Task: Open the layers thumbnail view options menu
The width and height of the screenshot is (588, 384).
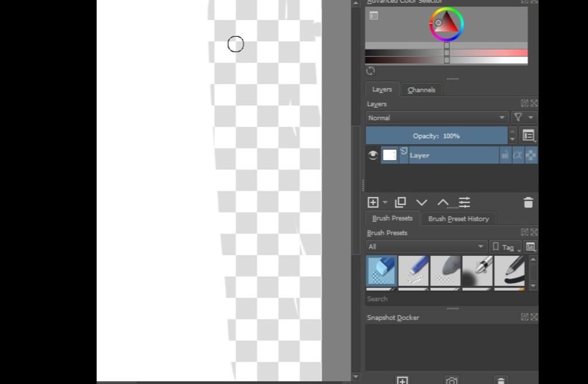Action: click(x=528, y=136)
